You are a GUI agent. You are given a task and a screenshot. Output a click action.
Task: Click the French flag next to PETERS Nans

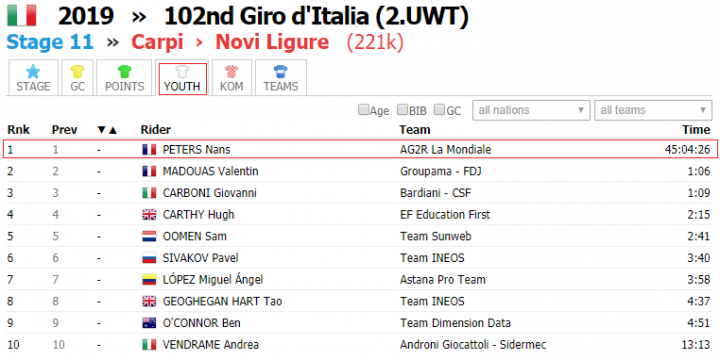pyautogui.click(x=149, y=150)
